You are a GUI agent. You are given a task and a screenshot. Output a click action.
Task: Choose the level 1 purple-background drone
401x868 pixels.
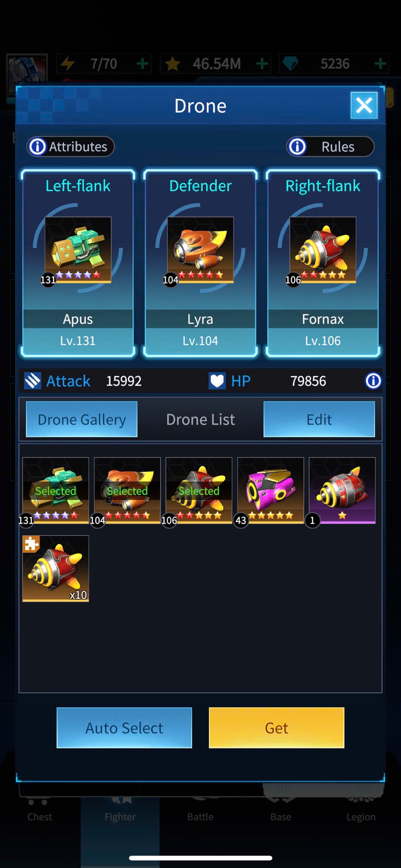[x=342, y=490]
